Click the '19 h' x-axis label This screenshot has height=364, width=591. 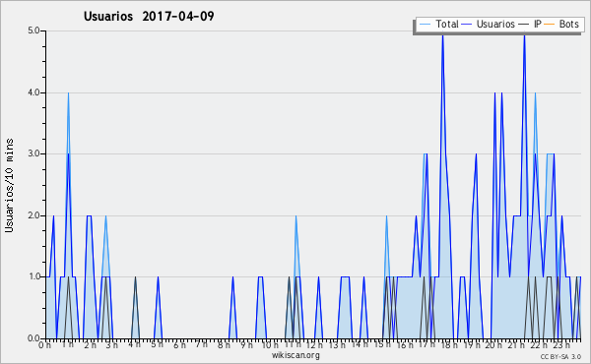pyautogui.click(x=471, y=344)
